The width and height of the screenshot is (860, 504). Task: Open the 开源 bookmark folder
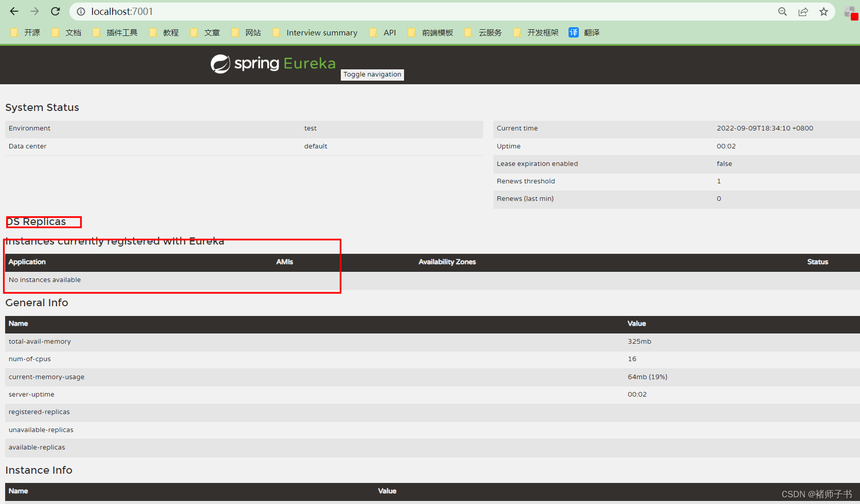(25, 32)
